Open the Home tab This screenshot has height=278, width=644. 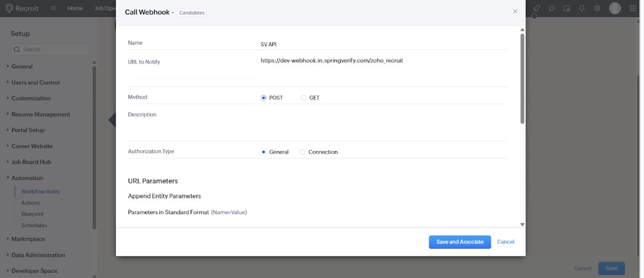coord(75,8)
